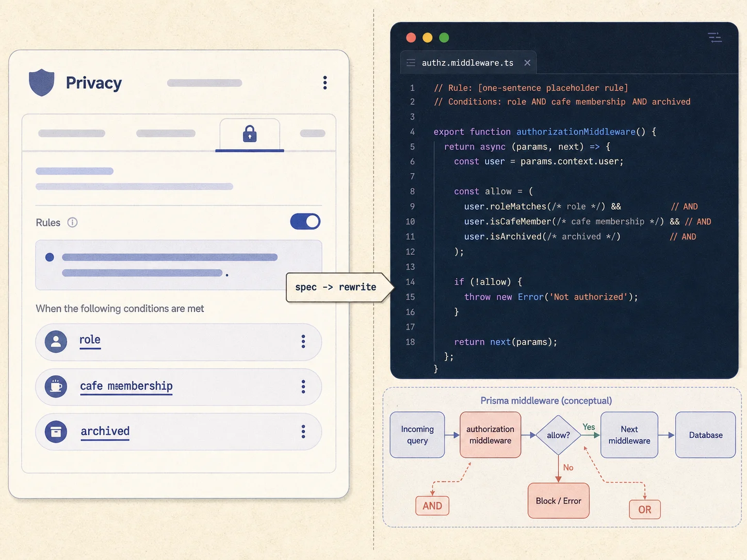Image resolution: width=747 pixels, height=560 pixels.
Task: Click the red window close dot
Action: coord(411,38)
